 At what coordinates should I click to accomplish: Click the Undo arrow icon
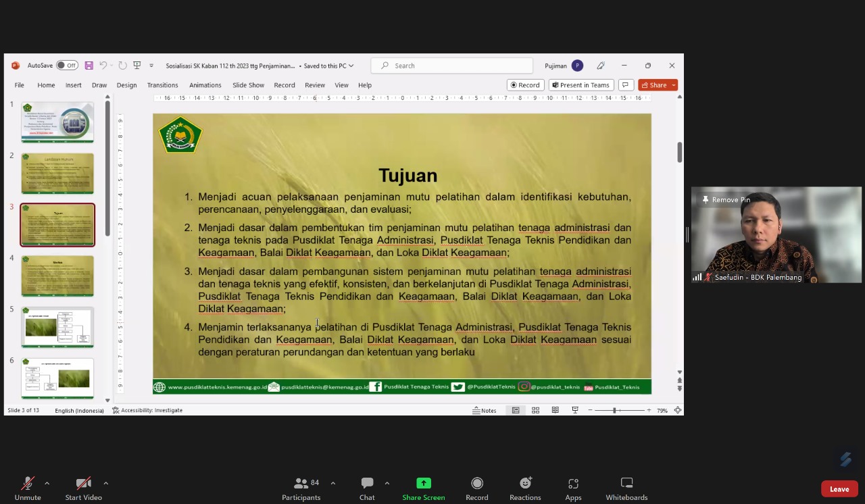pyautogui.click(x=103, y=66)
